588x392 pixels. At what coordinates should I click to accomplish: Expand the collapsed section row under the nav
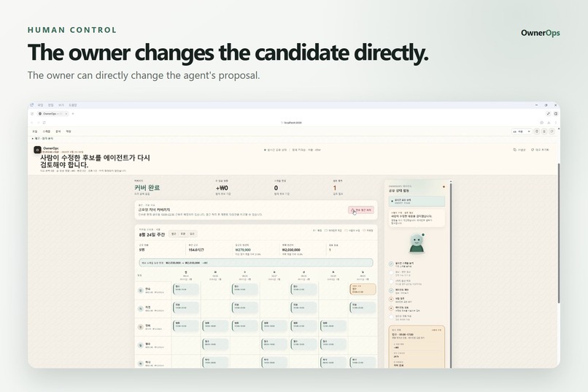[43, 139]
